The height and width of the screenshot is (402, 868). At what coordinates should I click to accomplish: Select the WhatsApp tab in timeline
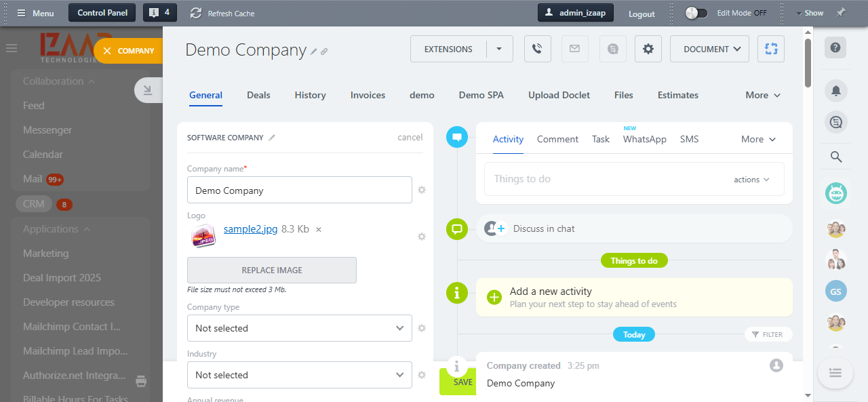click(644, 139)
